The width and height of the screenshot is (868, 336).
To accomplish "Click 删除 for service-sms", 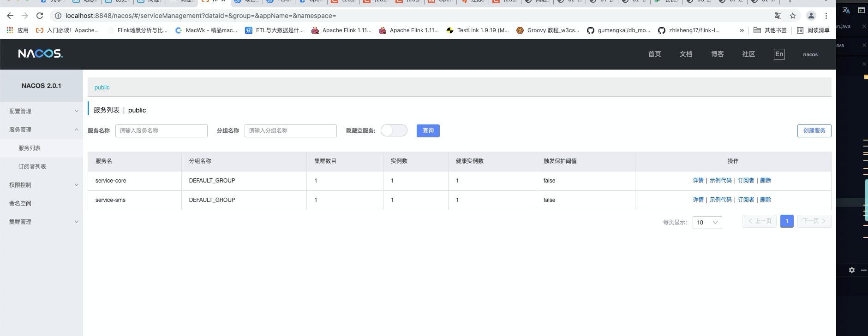I will [766, 200].
